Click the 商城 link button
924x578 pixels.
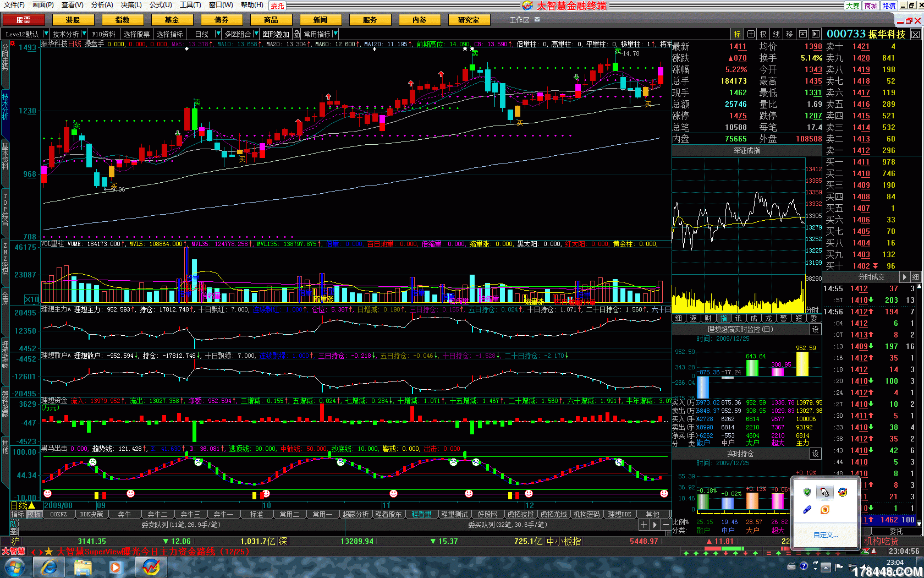[871, 6]
